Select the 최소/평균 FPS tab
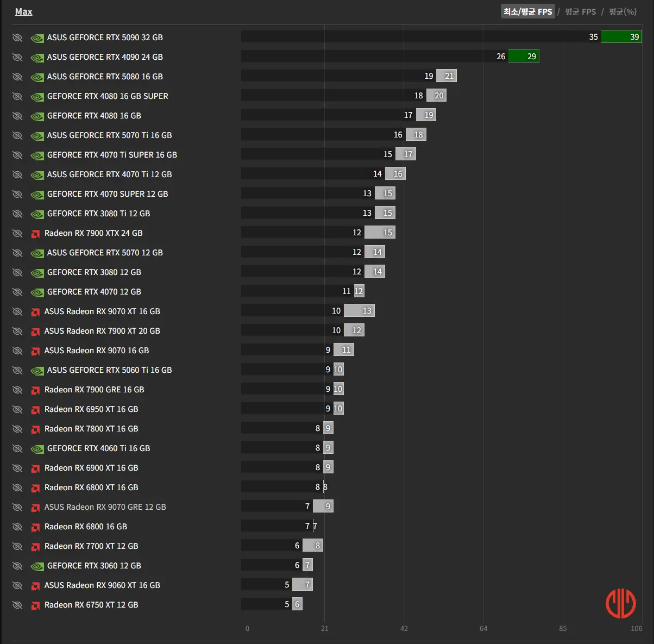654x644 pixels. click(527, 11)
